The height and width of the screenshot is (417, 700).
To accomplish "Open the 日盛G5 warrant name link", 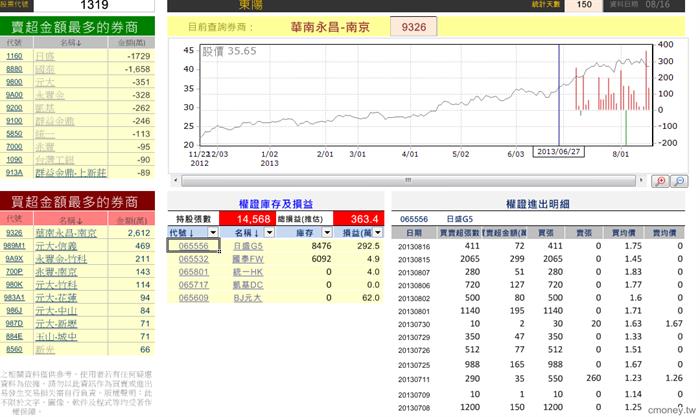I will click(248, 246).
